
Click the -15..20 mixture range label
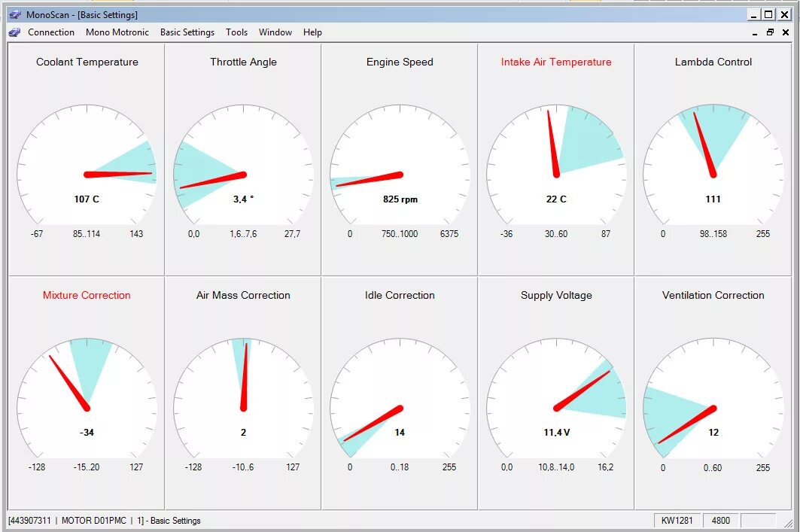point(87,467)
